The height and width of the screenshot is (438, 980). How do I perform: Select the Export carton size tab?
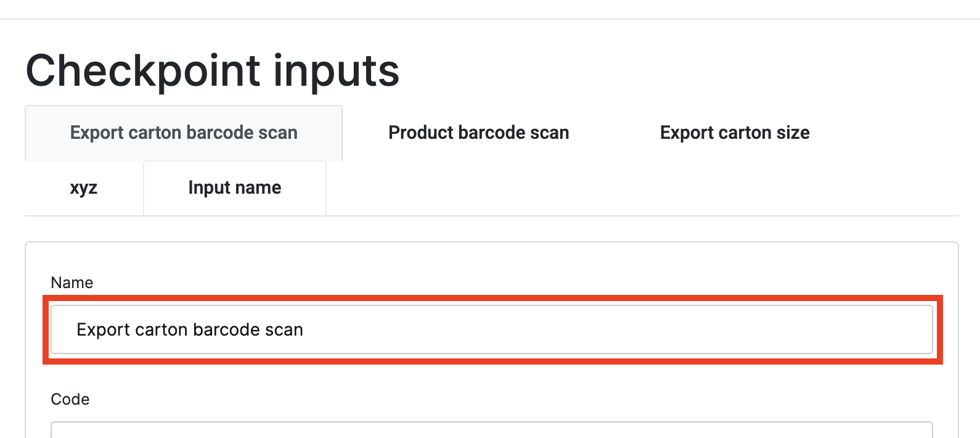coord(734,133)
